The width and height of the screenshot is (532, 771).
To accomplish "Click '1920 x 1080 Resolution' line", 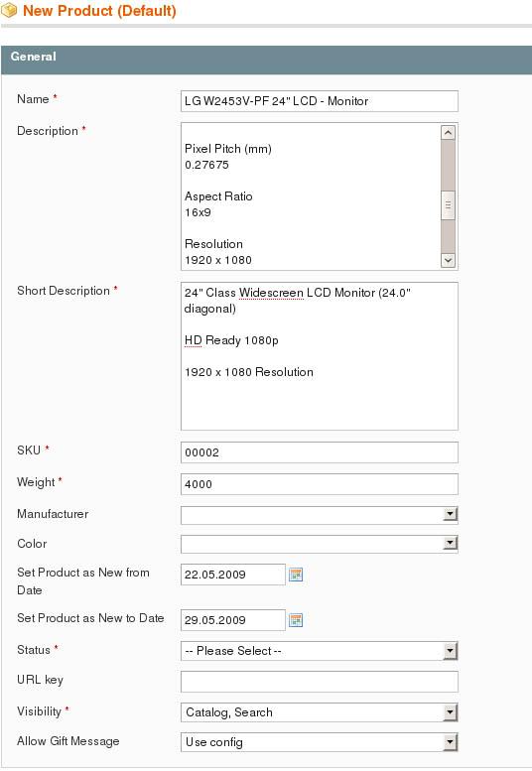I will [x=249, y=372].
